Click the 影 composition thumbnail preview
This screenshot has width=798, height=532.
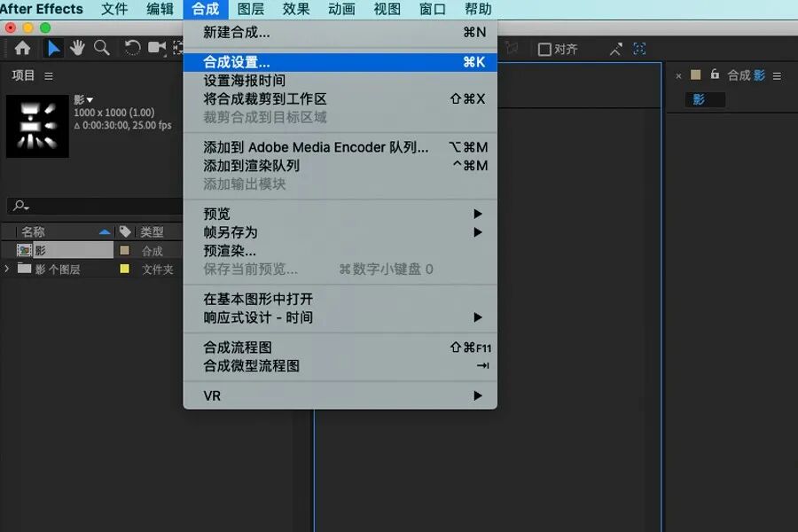(37, 126)
